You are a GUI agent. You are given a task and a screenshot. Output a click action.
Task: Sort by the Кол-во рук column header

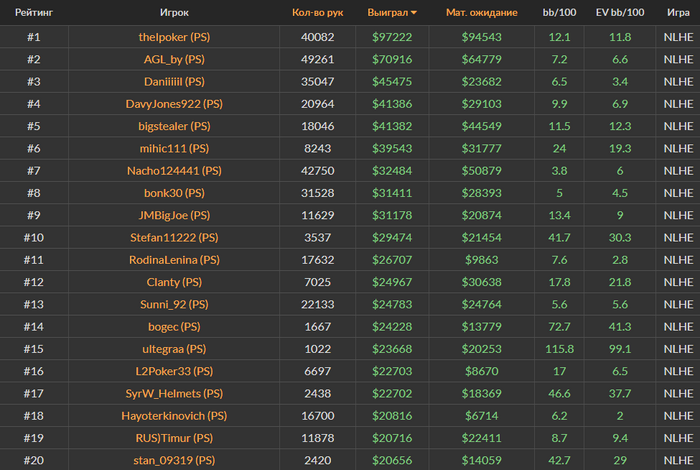click(x=317, y=12)
